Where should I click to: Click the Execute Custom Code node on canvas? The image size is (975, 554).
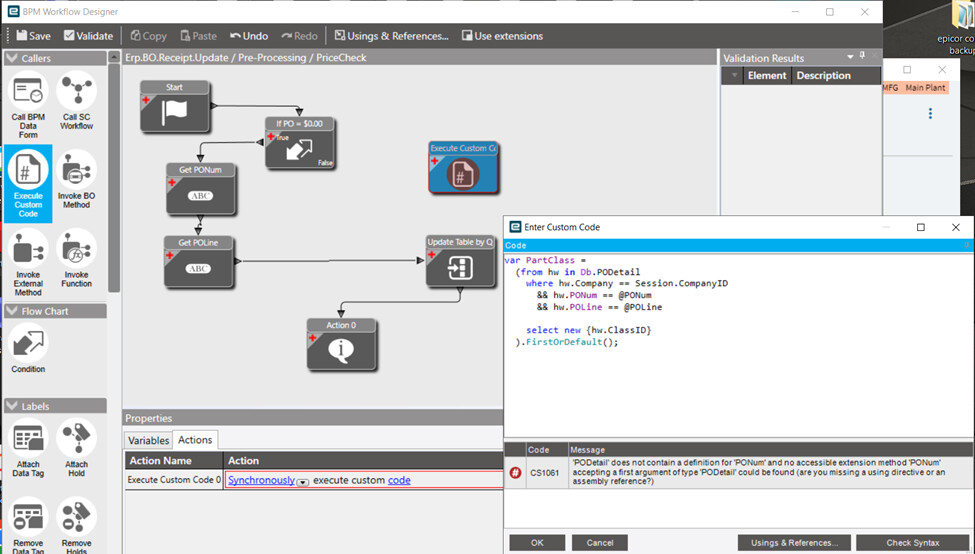click(463, 167)
